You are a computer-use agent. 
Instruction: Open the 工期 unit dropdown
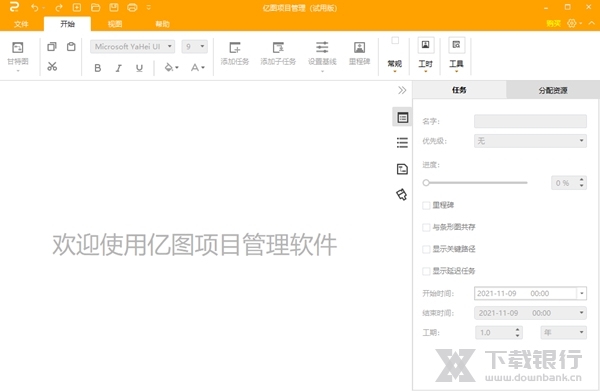[x=563, y=332]
